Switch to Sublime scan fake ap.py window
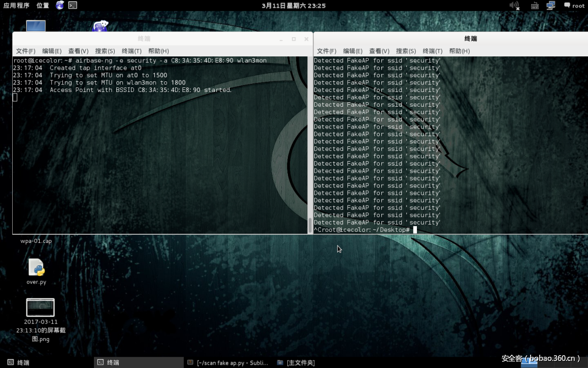 point(228,362)
